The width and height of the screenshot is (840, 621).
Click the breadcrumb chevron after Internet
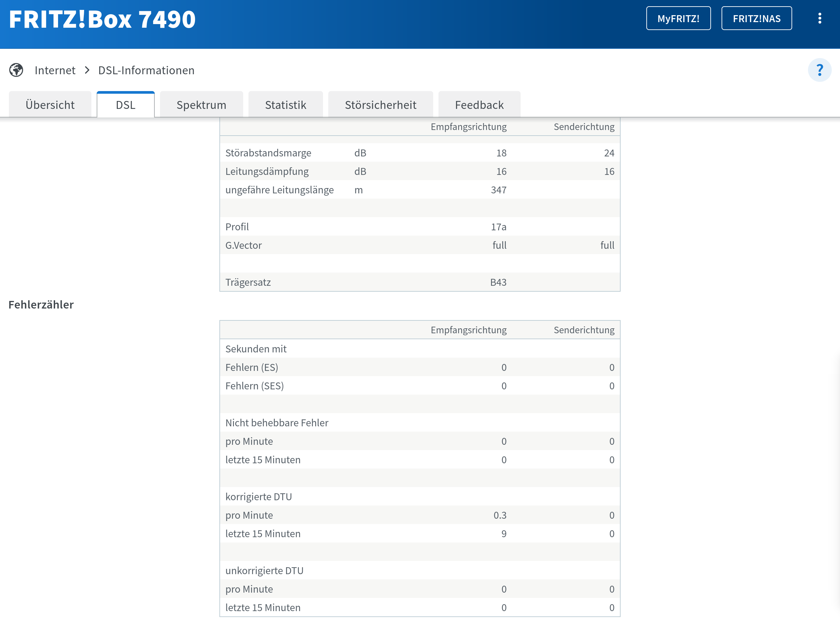point(87,70)
